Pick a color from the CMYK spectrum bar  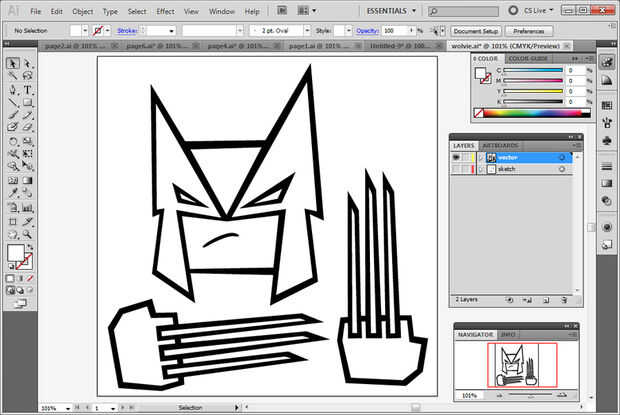(x=535, y=114)
